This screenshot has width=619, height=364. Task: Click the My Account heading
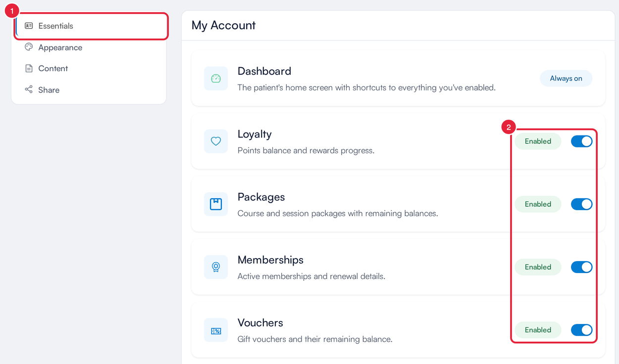(x=223, y=25)
